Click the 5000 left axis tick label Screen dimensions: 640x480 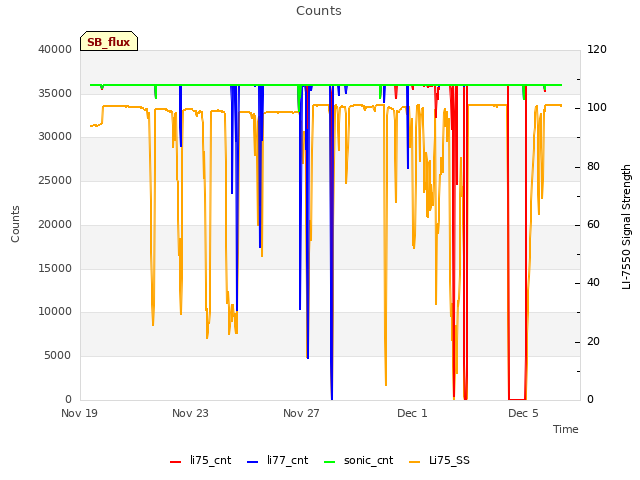click(58, 356)
